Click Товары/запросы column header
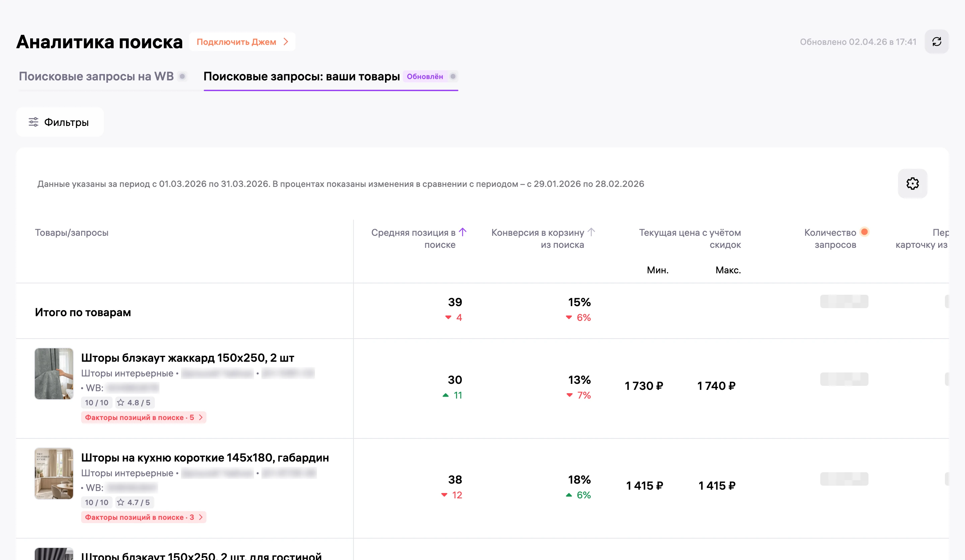 click(72, 232)
